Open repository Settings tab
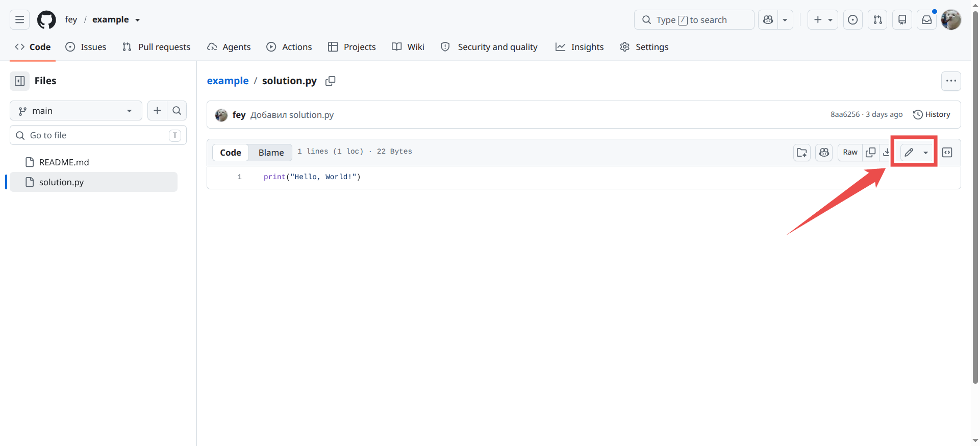980x446 pixels. (644, 47)
